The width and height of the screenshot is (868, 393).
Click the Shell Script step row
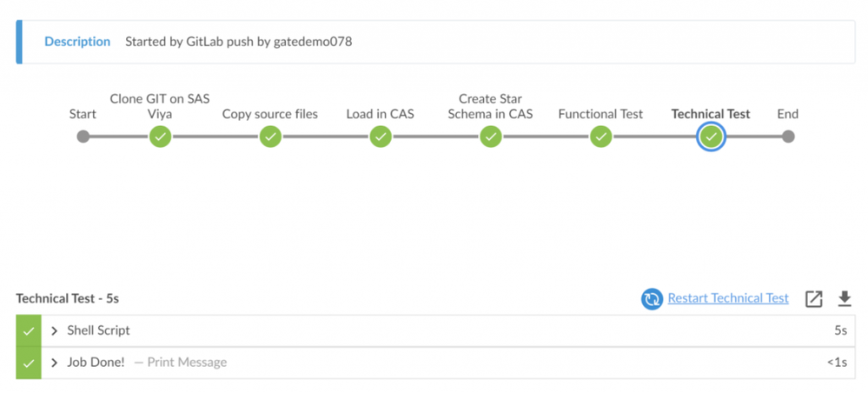[434, 330]
